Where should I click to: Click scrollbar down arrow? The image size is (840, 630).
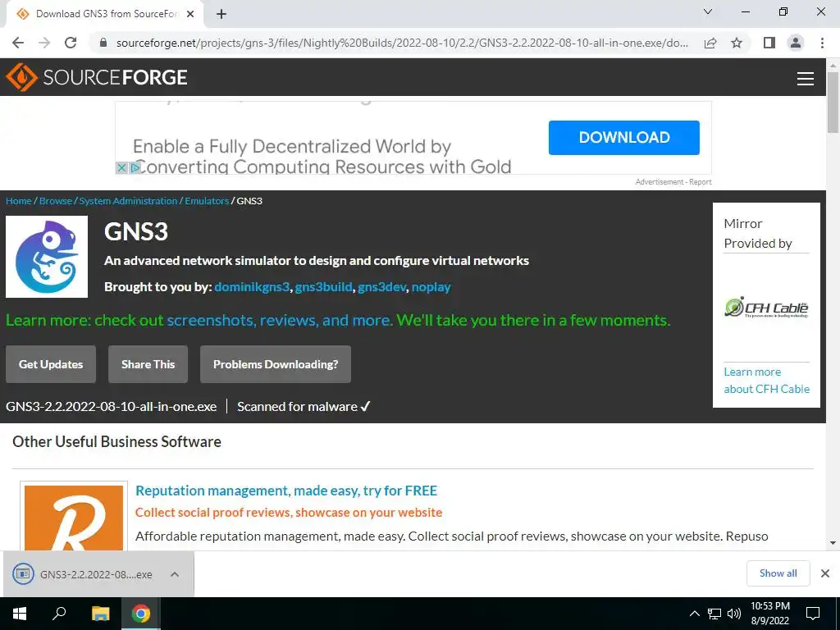pos(833,543)
